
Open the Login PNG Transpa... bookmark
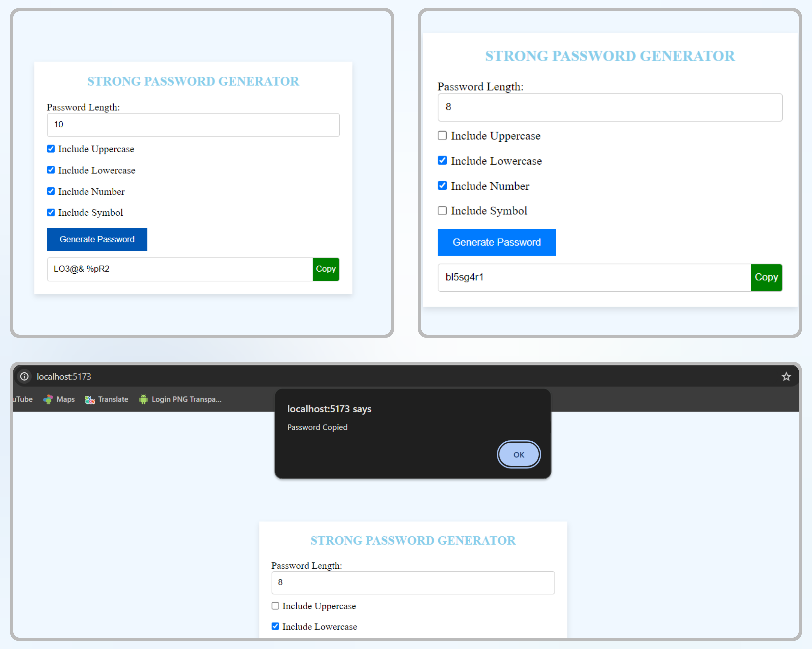tap(180, 399)
